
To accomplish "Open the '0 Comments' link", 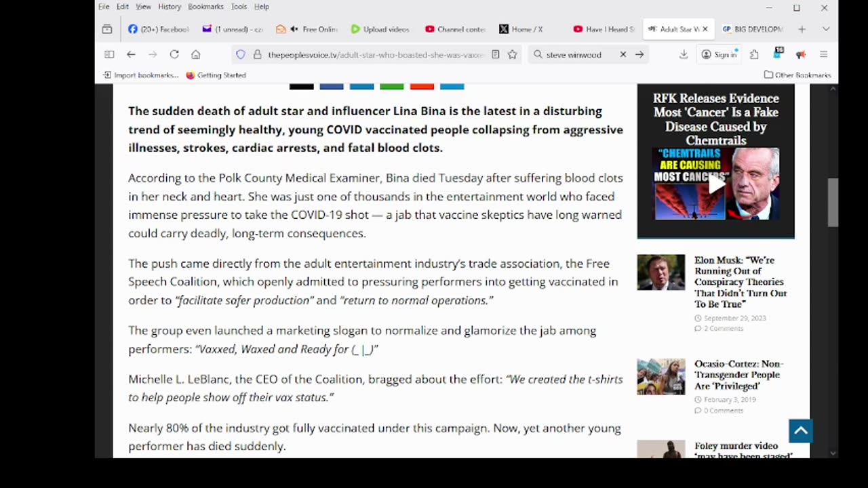I will [724, 411].
